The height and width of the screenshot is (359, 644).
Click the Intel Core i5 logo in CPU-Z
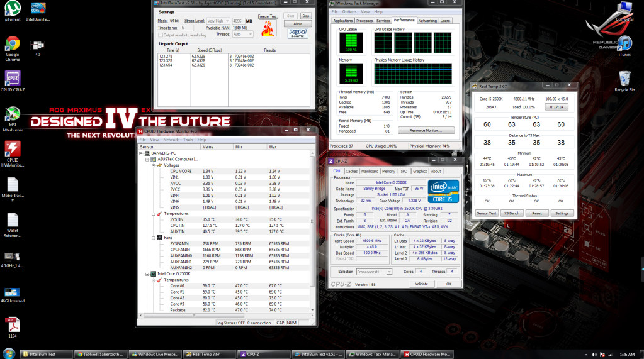tap(443, 191)
